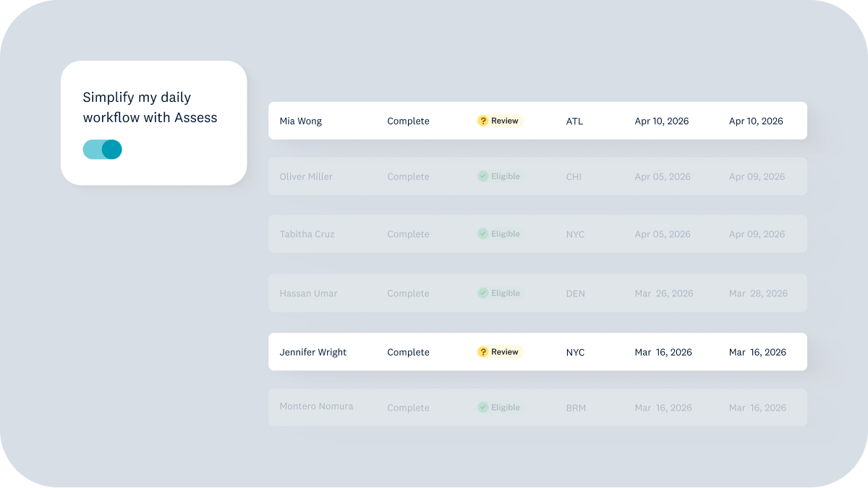Viewport: 868px width, 488px height.
Task: Click the yellow question icon in Jennifer Wright's row
Action: (483, 352)
